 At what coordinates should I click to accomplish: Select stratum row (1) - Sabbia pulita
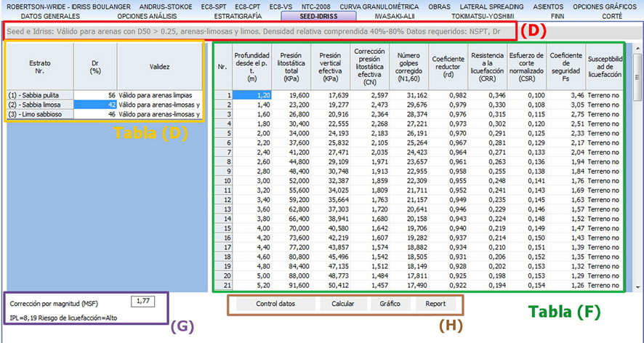[x=40, y=95]
